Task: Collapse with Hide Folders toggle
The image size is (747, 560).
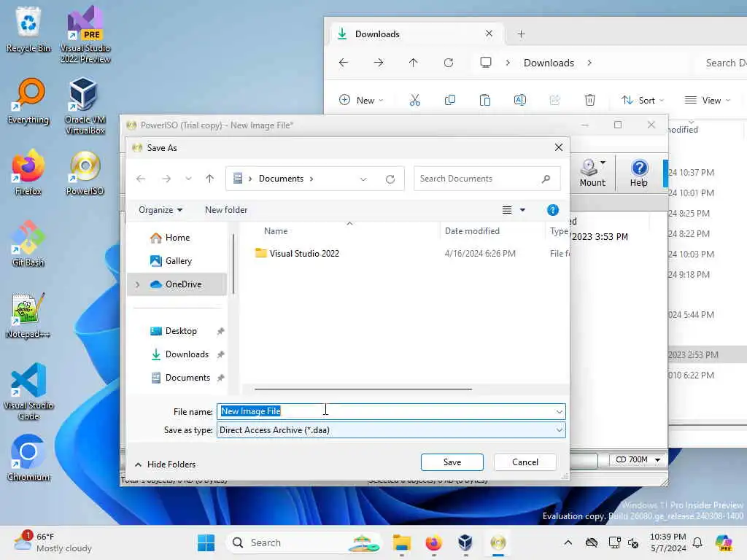Action: click(x=166, y=464)
